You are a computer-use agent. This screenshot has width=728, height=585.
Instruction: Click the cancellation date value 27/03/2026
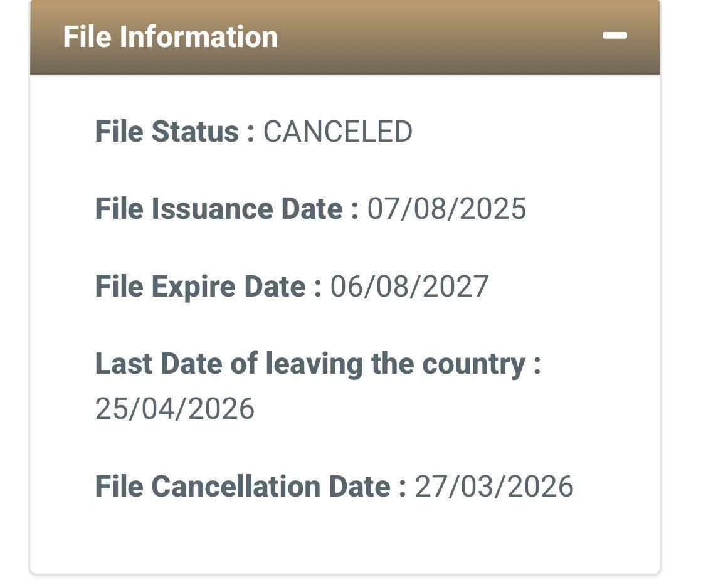pos(494,487)
